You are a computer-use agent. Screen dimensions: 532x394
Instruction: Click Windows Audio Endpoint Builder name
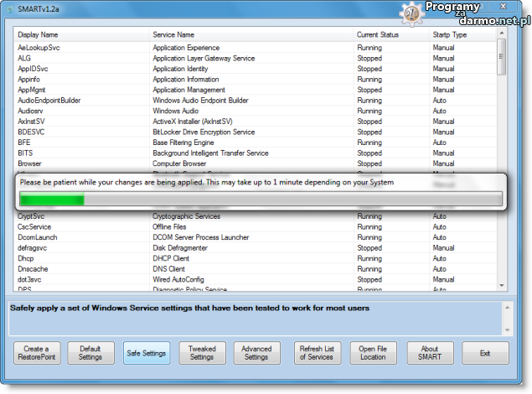coord(200,100)
